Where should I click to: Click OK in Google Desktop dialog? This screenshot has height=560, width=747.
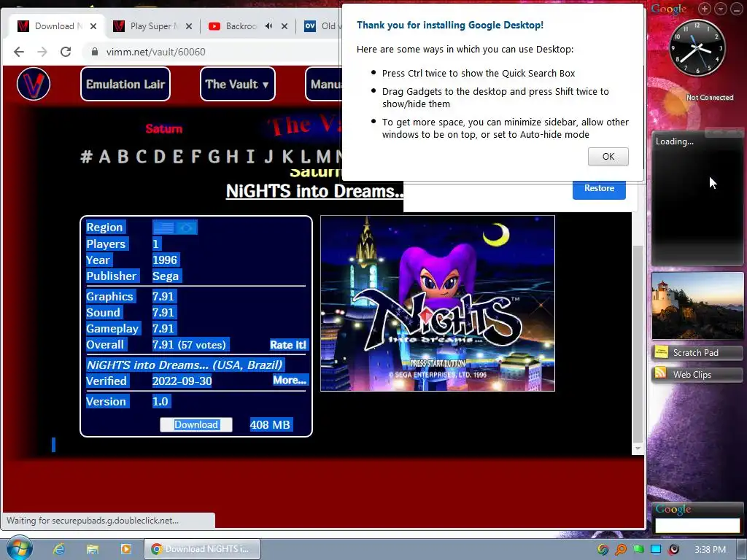608,157
